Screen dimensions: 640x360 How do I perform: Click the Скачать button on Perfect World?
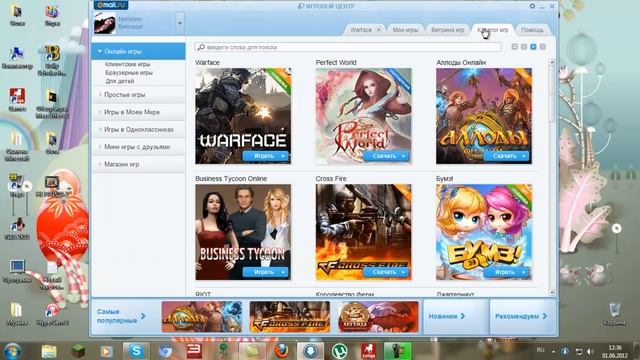coord(386,156)
